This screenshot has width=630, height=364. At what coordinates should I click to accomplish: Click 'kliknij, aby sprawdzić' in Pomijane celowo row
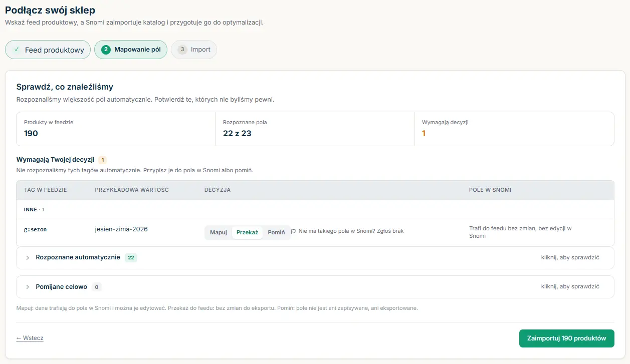(570, 286)
